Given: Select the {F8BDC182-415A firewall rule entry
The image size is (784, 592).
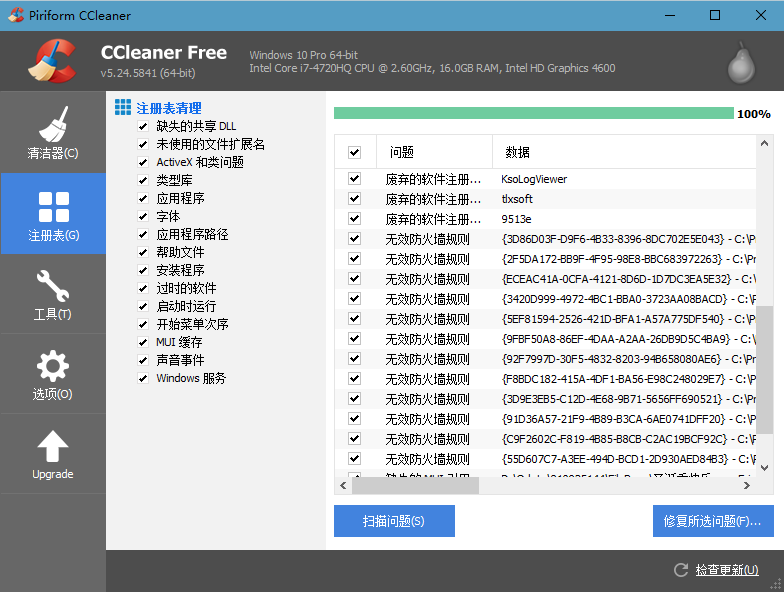Looking at the screenshot, I should point(628,379).
